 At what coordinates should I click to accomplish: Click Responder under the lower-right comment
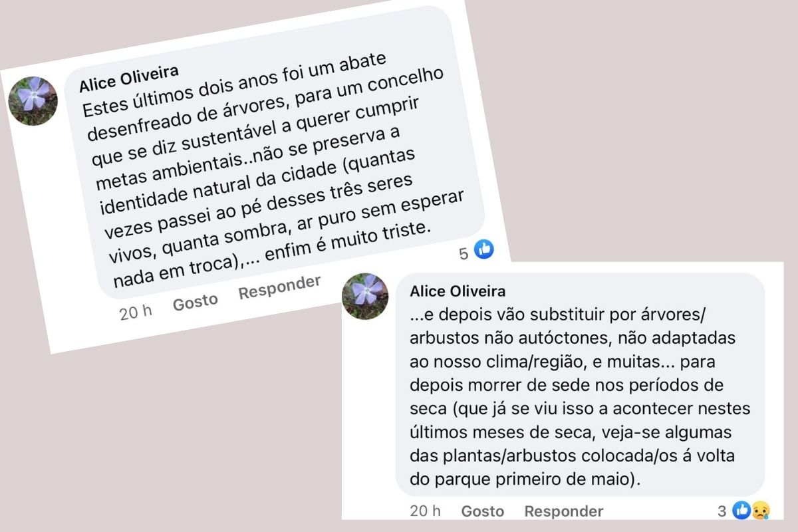(563, 511)
